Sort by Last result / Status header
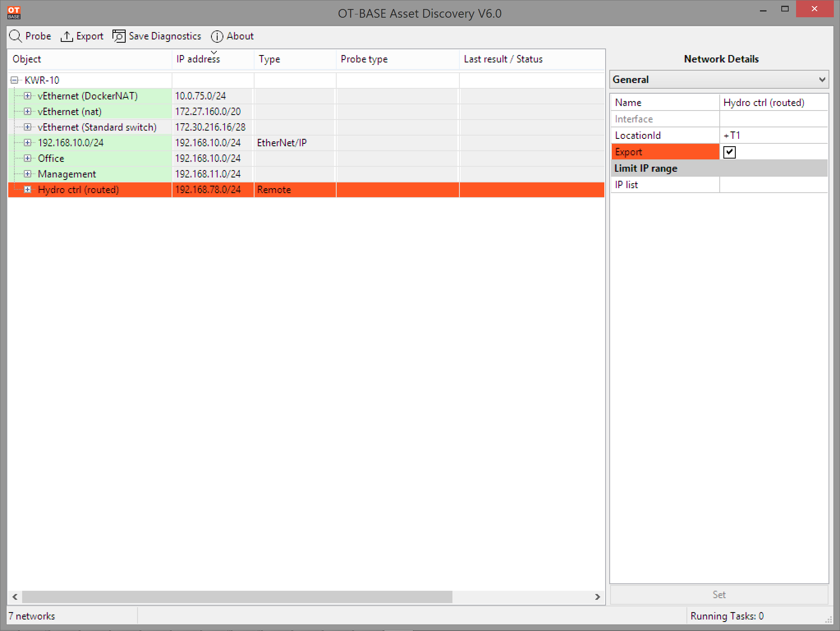 point(532,59)
